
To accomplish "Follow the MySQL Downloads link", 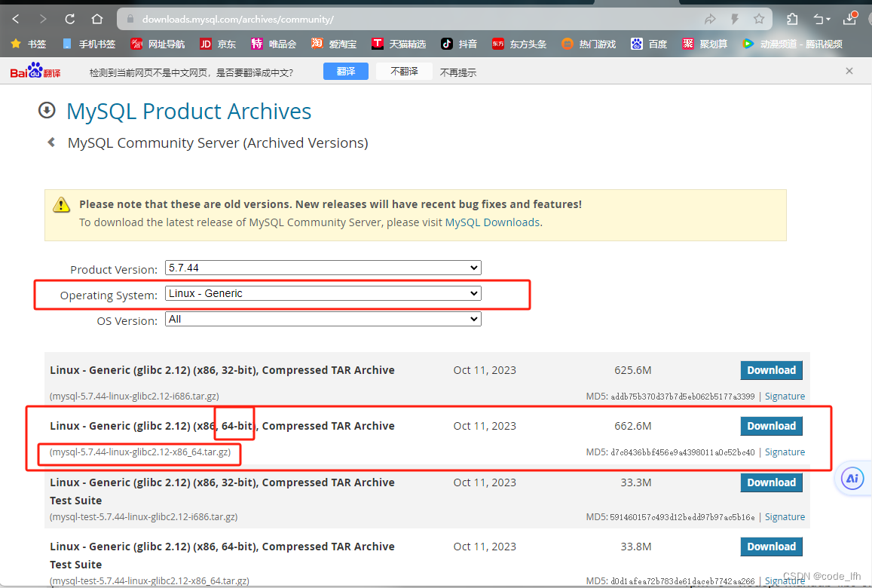I will 492,222.
